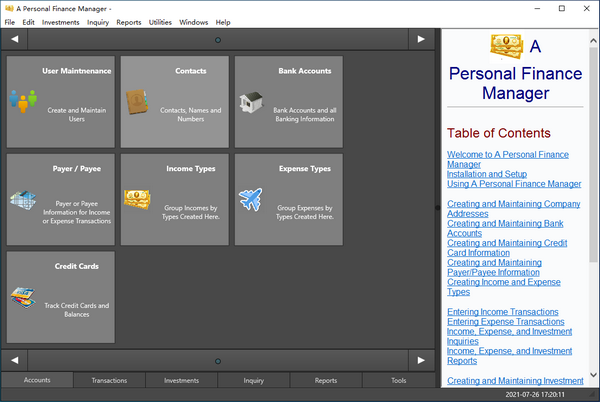Switch to the Reports bottom tab
Image resolution: width=600 pixels, height=402 pixels.
(x=326, y=380)
